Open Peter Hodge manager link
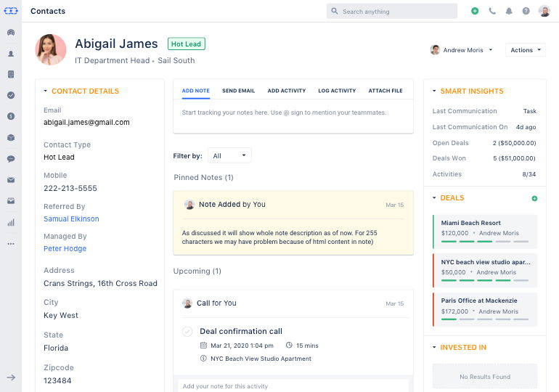The image size is (559, 392). (x=65, y=249)
